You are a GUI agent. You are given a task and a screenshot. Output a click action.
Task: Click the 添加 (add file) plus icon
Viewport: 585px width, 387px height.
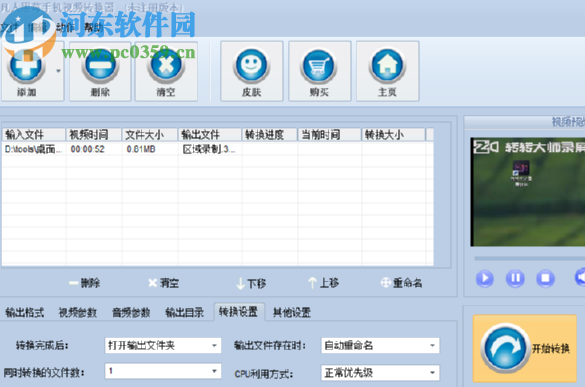coord(26,66)
